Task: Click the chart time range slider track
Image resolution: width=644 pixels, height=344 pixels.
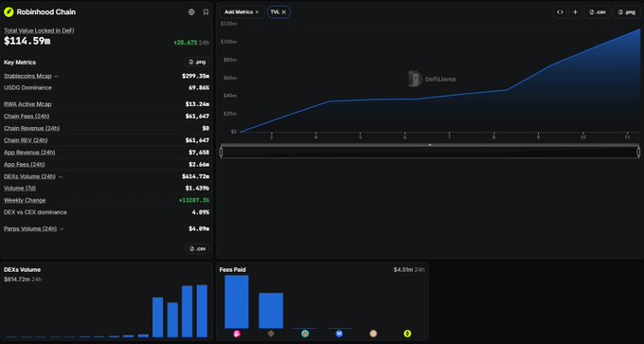Action: [430, 152]
